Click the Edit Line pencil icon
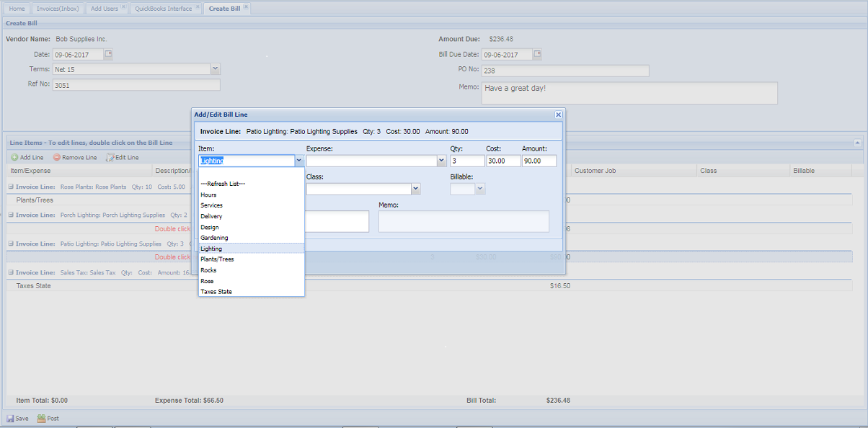The width and height of the screenshot is (868, 428). tap(110, 157)
